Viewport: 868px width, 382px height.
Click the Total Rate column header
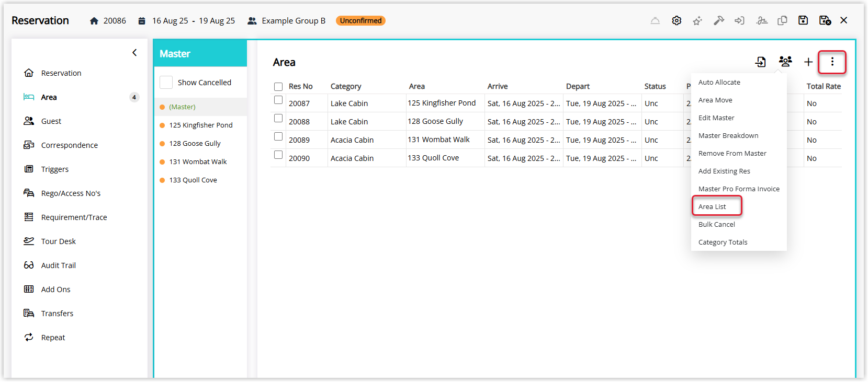coord(824,87)
